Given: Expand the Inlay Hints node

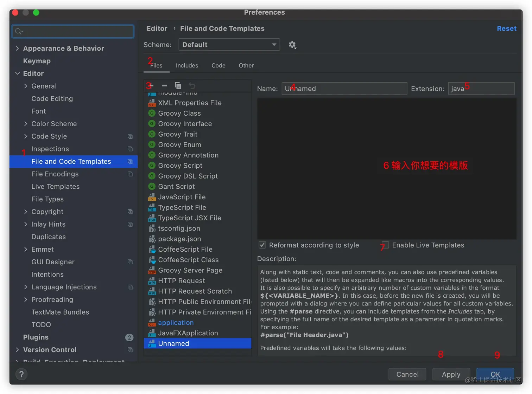Looking at the screenshot, I should pos(26,224).
